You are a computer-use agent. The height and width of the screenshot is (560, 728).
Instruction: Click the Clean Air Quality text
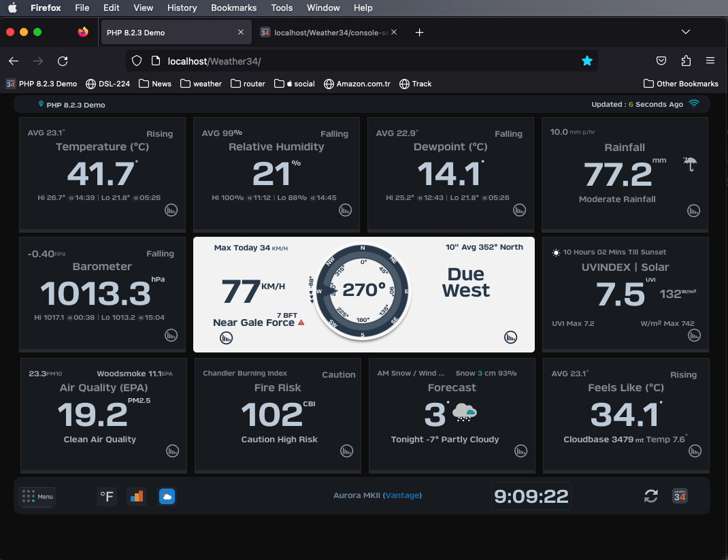coord(100,440)
